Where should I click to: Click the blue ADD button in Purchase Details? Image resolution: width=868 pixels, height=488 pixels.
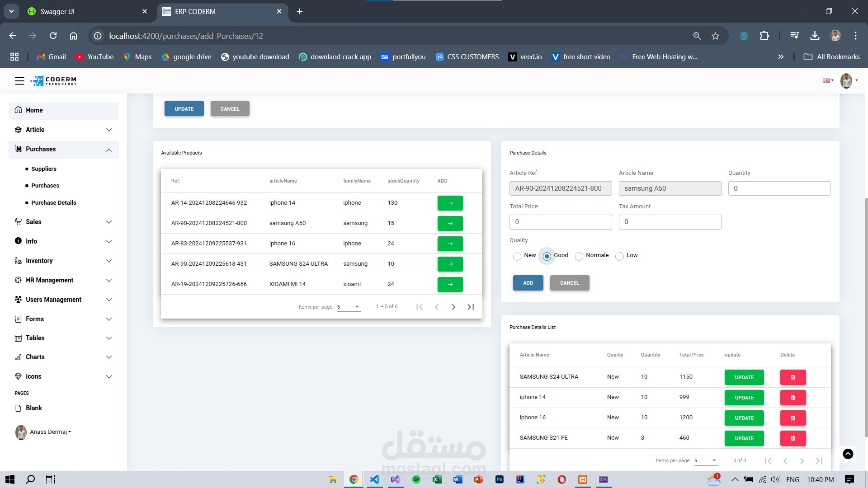pyautogui.click(x=528, y=283)
